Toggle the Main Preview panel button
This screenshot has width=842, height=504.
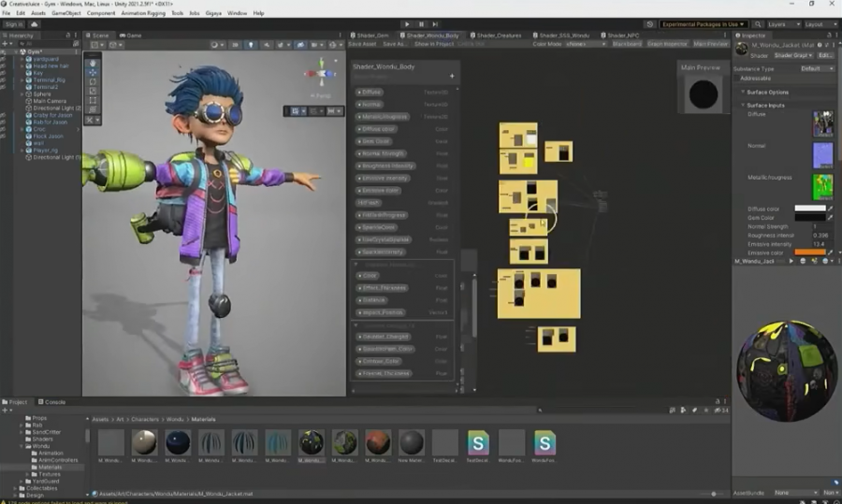[x=710, y=44]
